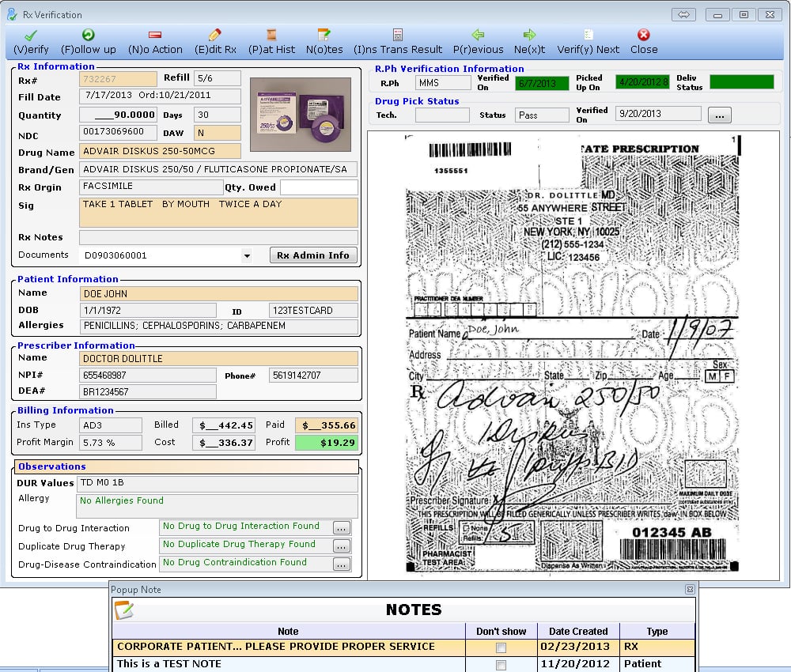Click the Follow up toolbar icon
The height and width of the screenshot is (672, 791).
coord(89,36)
